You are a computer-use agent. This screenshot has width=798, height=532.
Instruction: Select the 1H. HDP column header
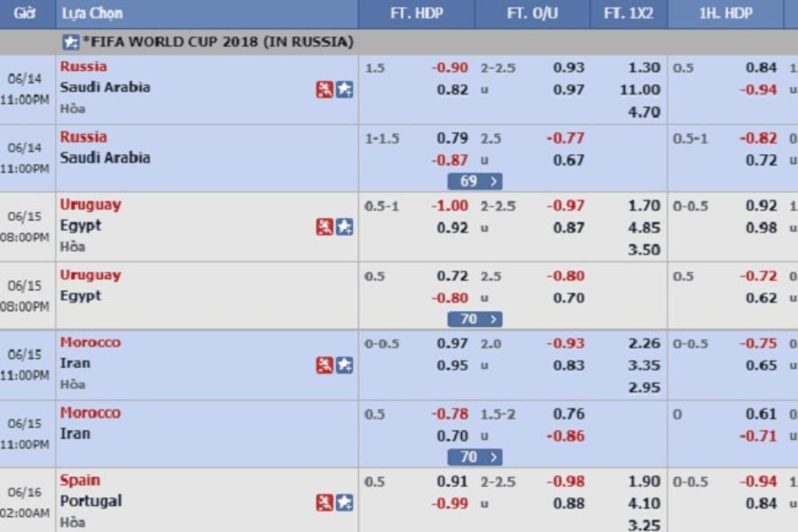tap(725, 14)
